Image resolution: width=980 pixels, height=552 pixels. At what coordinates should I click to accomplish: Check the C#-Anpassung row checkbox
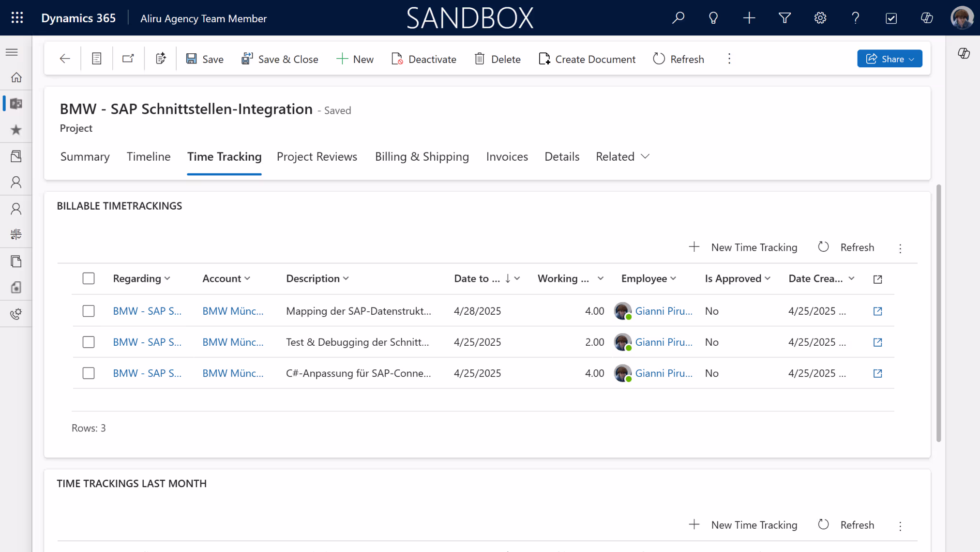click(89, 373)
